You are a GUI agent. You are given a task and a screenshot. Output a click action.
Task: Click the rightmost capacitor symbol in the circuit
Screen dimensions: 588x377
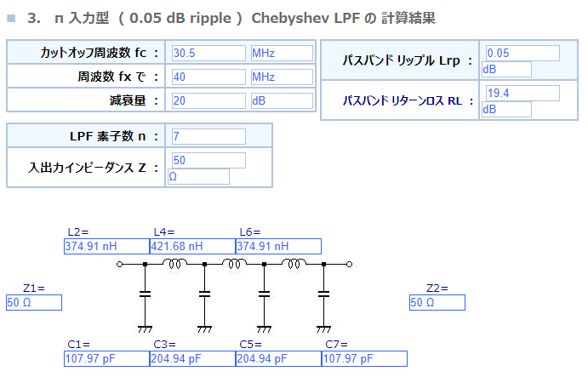pyautogui.click(x=323, y=294)
